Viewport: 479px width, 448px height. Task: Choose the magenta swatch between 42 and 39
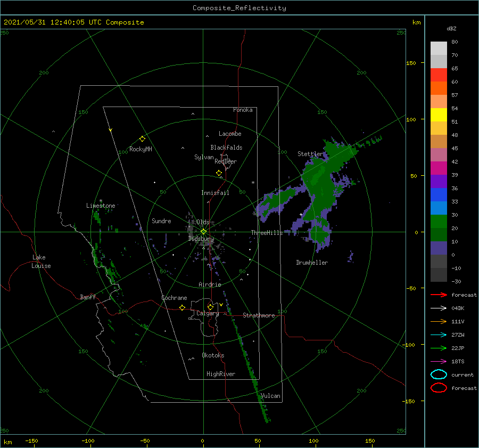tap(439, 168)
